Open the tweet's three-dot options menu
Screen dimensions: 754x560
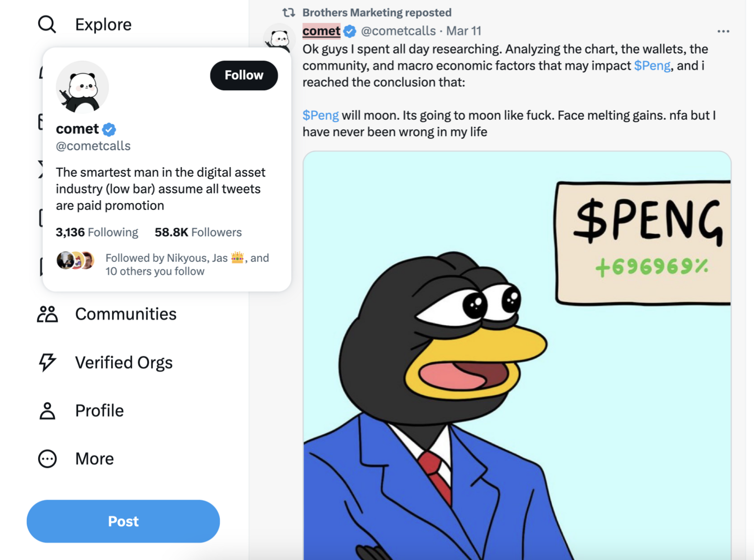723,31
